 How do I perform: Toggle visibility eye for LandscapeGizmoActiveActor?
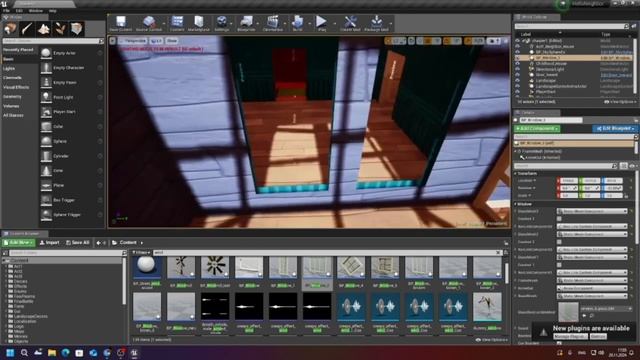(x=518, y=87)
